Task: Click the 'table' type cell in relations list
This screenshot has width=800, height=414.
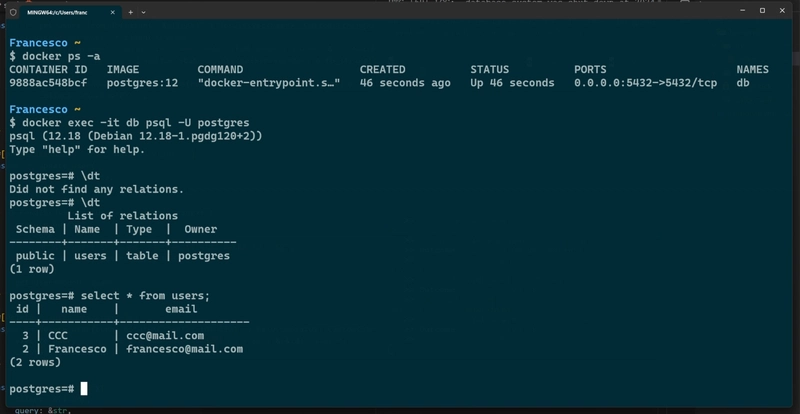Action: pyautogui.click(x=142, y=256)
